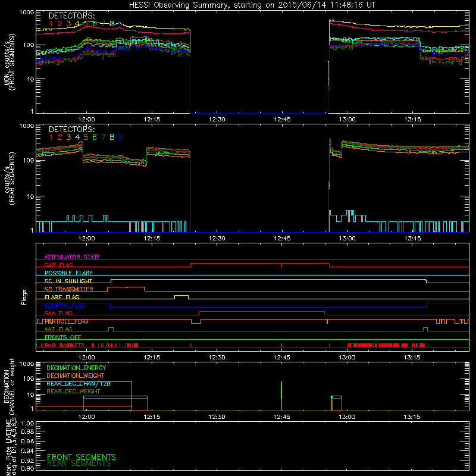Screen dimensions: 476x476
Task: Click 12:15 tick under rear segments plot
Action: click(x=152, y=239)
